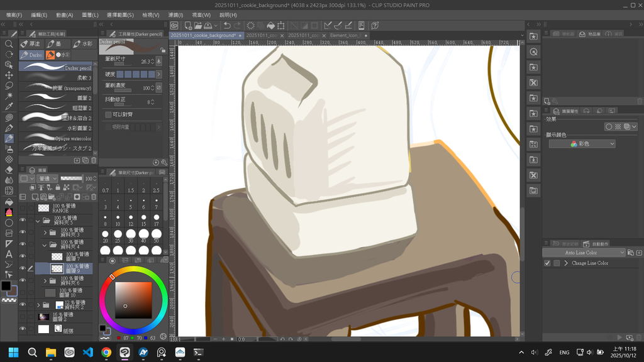This screenshot has width=644, height=362.
Task: Select the Eyedropper tool
Action: [9, 106]
